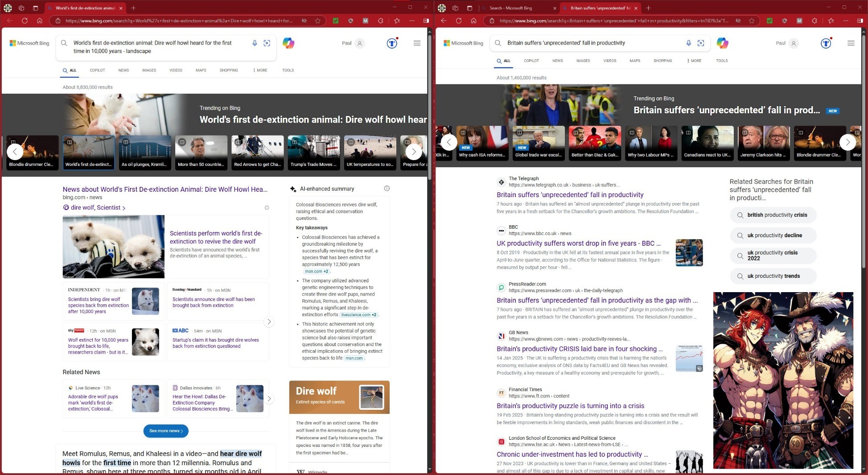Click dire wolf search query input field
The height and width of the screenshot is (475, 868).
157,47
